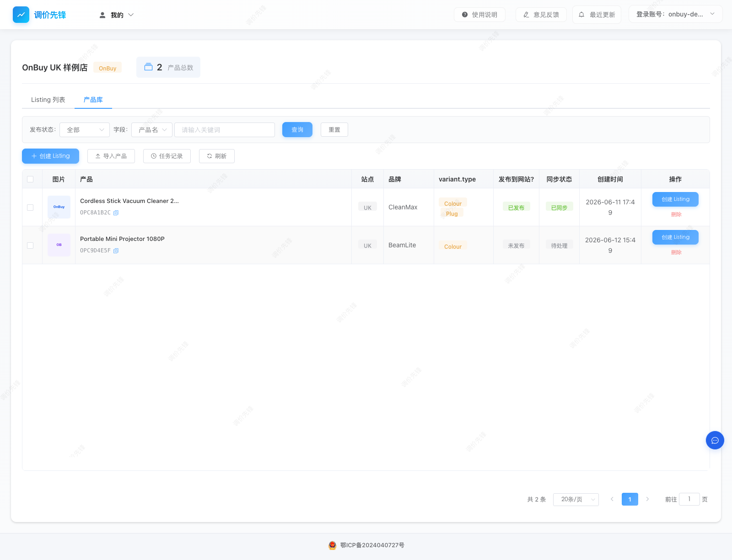Open 使用说明 help button
Viewport: 732px width, 560px height.
479,15
